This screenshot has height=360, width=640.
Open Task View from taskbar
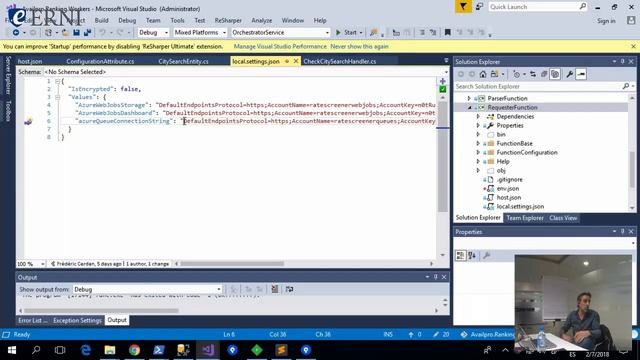60,350
